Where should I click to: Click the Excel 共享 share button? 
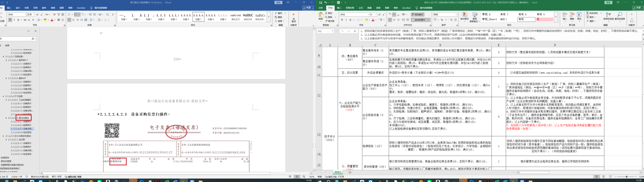tap(637, 8)
